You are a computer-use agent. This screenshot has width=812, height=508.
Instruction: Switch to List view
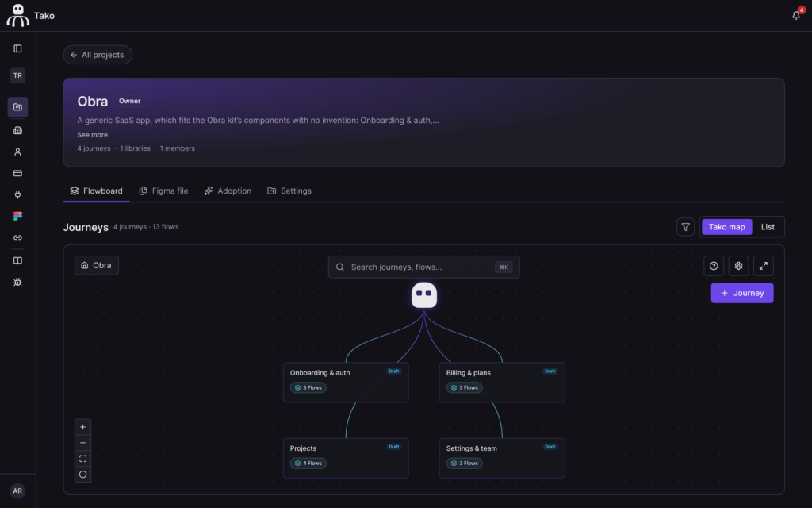tap(768, 227)
